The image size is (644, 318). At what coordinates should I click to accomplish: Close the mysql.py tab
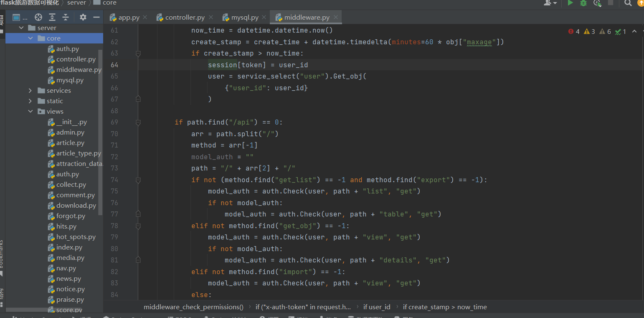[x=265, y=18]
